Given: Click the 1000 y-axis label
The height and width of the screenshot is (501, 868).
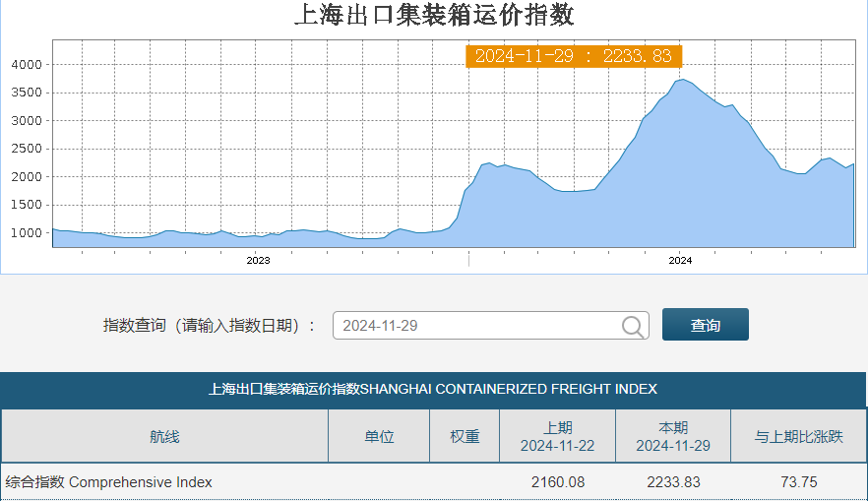Looking at the screenshot, I should pyautogui.click(x=27, y=233).
